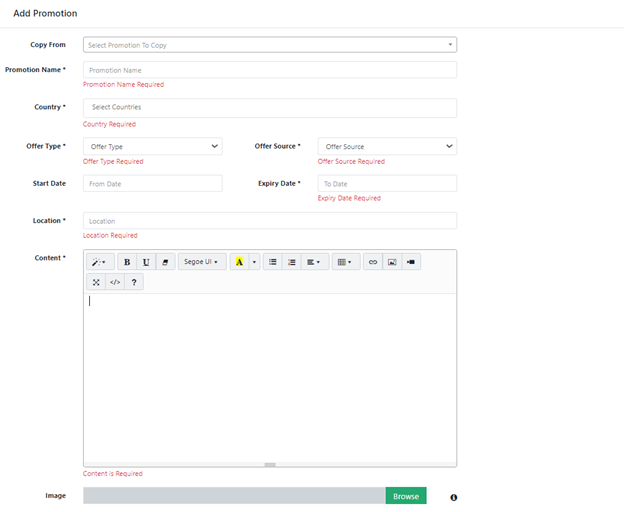Screen dimensions: 624x512
Task: Open the Segoe UI font family dropdown
Action: coord(202,262)
